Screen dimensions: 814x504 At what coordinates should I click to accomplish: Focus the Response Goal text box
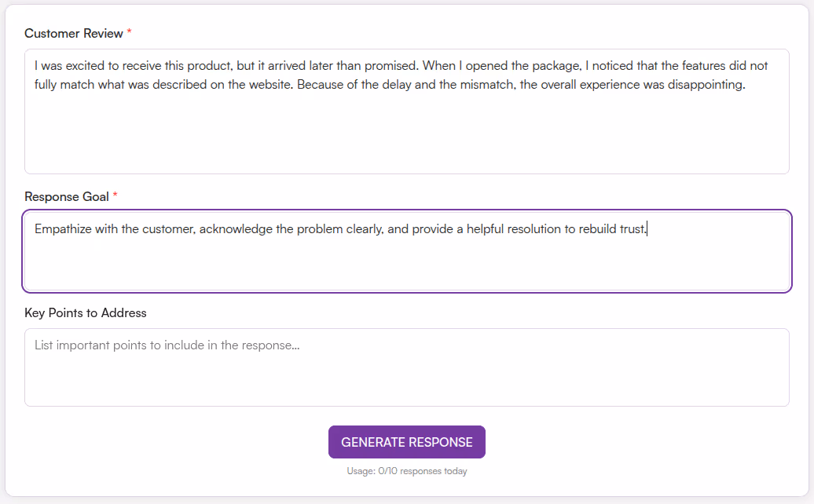coord(406,259)
